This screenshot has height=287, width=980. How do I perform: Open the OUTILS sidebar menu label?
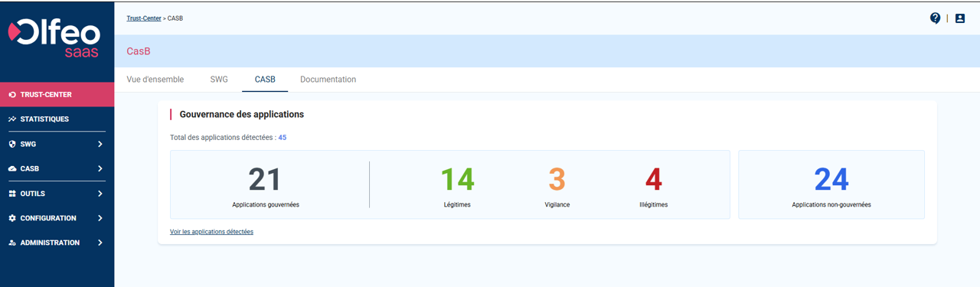33,194
